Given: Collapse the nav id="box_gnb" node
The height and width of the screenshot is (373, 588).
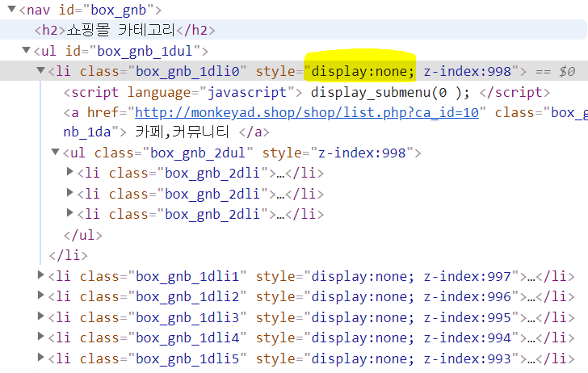Looking at the screenshot, I should 12,9.
